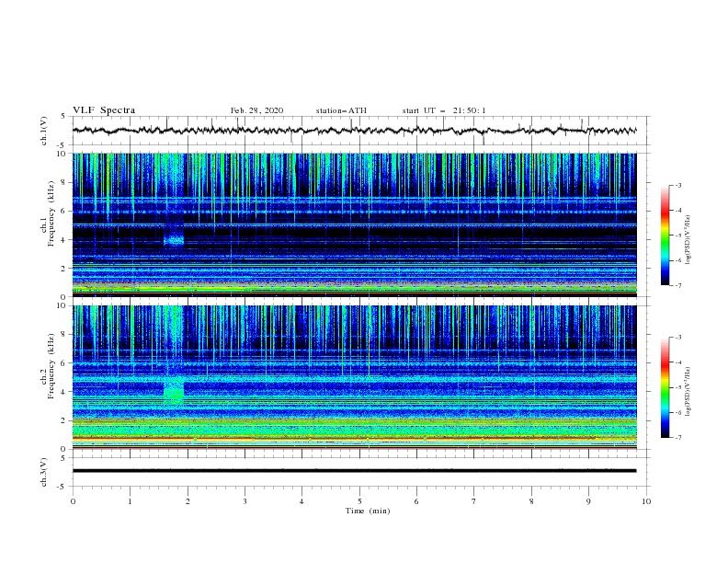Click the ch.2 colorbar "log(PSD)(V²/Hz)" label
The width and height of the screenshot is (728, 563).
(688, 391)
